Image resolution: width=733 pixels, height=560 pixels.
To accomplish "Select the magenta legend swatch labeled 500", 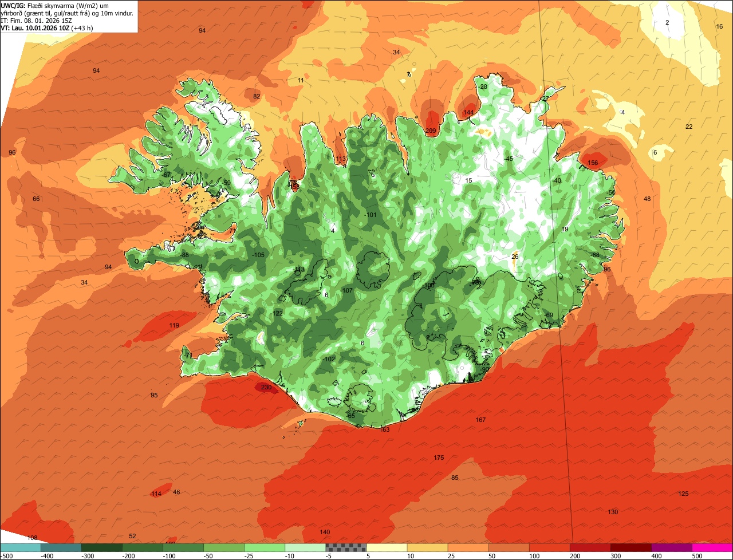I will click(x=712, y=547).
